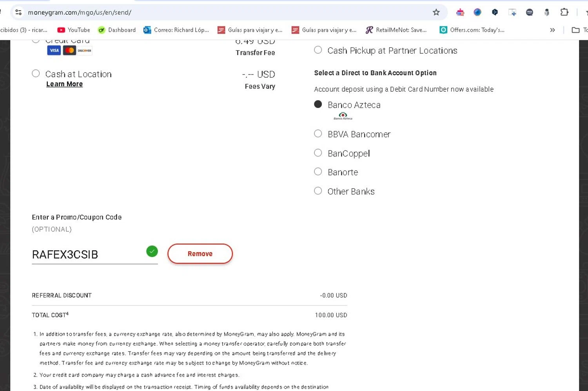This screenshot has height=391, width=588.
Task: Select Cash at Location payment option
Action: tap(36, 74)
